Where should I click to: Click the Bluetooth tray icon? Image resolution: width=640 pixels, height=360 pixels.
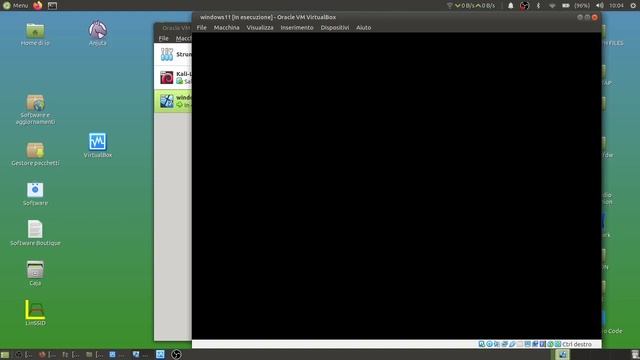tap(538, 6)
